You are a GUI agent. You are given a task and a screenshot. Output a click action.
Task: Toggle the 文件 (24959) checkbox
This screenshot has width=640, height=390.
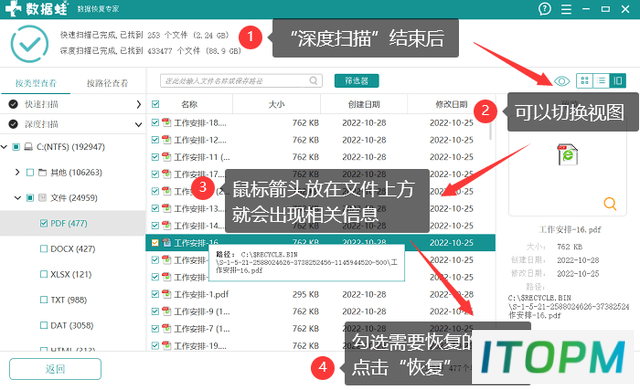30,197
